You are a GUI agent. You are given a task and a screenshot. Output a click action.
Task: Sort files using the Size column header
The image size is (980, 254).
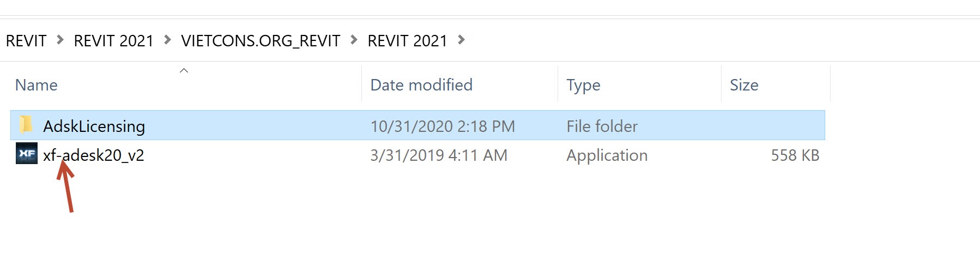[x=744, y=85]
